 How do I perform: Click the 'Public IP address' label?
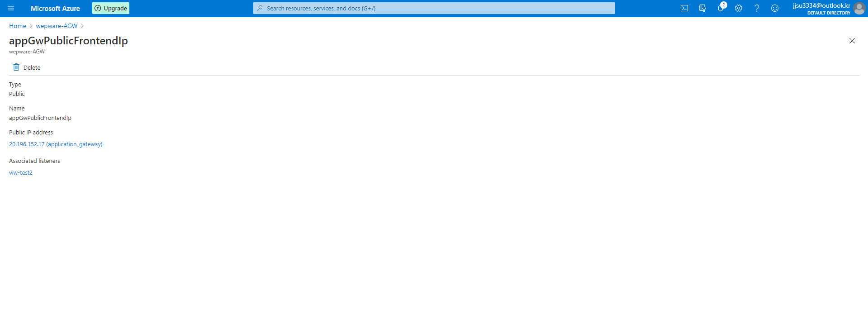[x=31, y=132]
